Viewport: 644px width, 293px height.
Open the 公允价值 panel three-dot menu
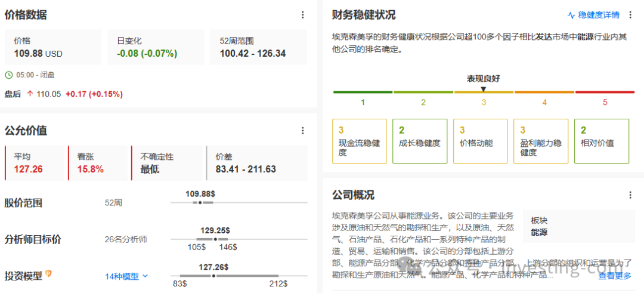coord(303,131)
